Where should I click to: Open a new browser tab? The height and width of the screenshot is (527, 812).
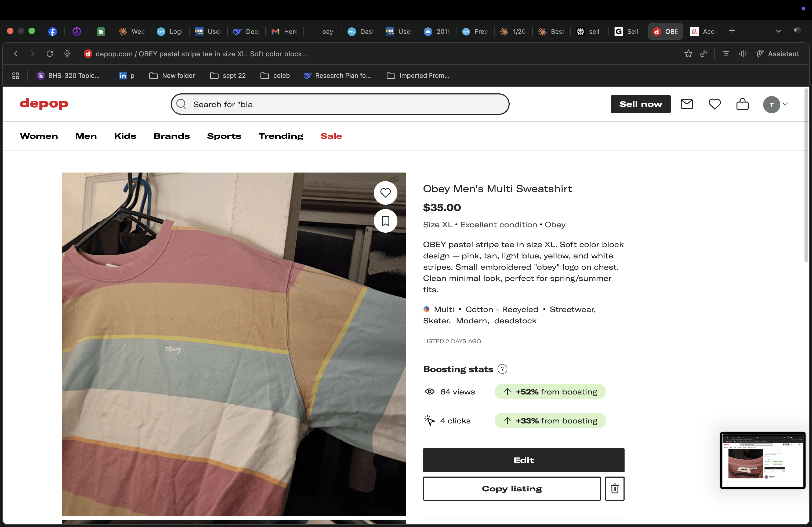732,31
